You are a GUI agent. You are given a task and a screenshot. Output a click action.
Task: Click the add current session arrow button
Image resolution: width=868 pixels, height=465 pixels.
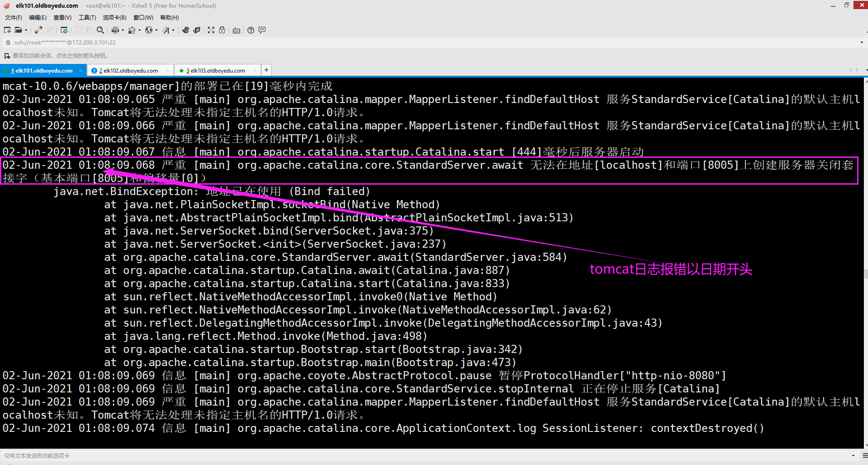[7, 56]
